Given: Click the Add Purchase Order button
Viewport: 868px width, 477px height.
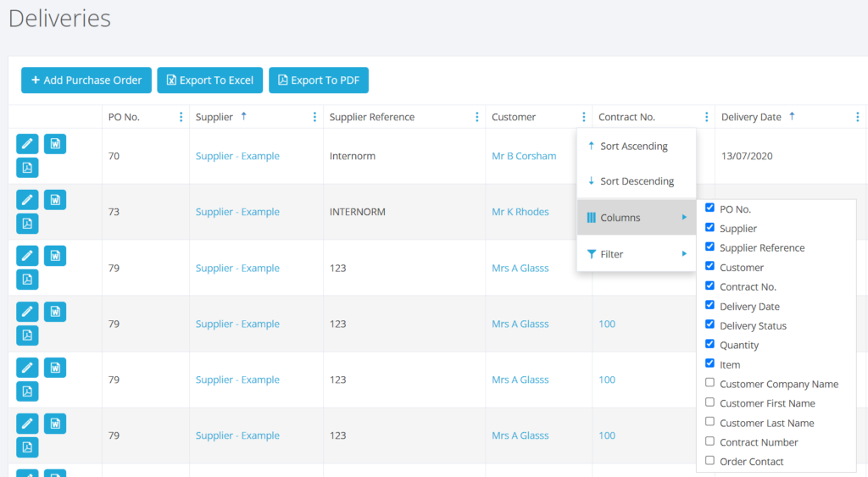Looking at the screenshot, I should tap(86, 80).
